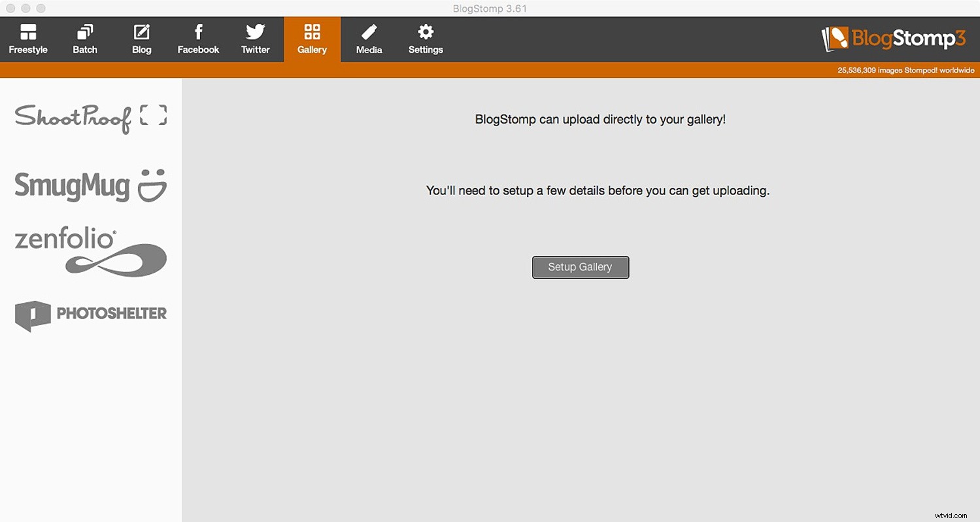Screen dimensions: 980x522
Task: Open the Media section
Action: (369, 39)
